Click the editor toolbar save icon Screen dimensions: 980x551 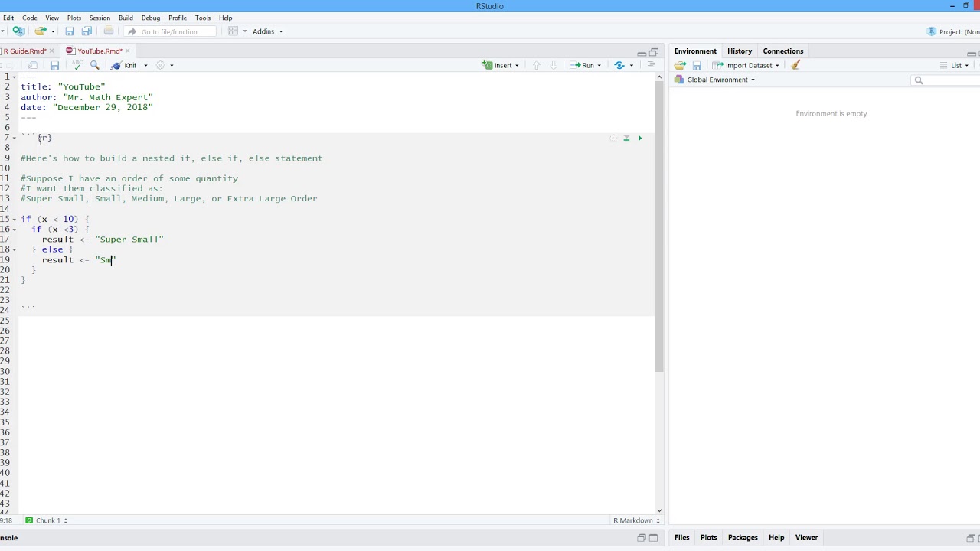coord(54,65)
